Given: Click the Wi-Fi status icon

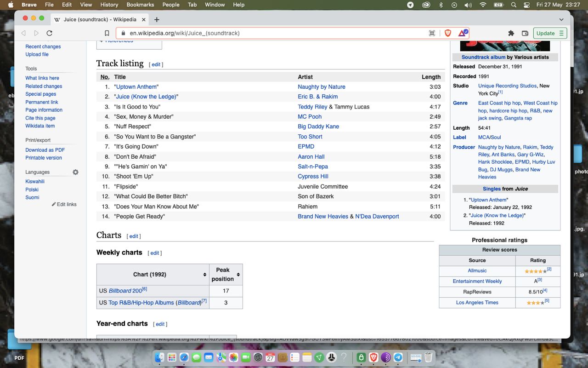Looking at the screenshot, I should coord(483,5).
